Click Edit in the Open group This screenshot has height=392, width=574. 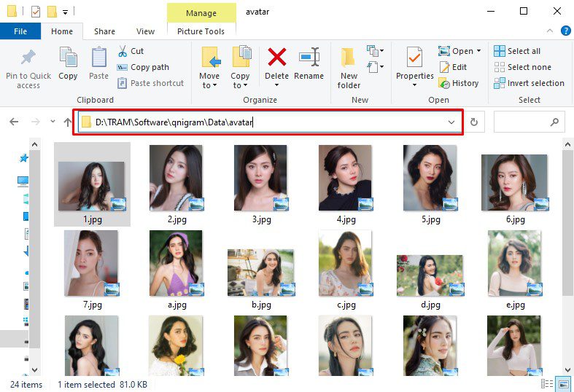(453, 67)
